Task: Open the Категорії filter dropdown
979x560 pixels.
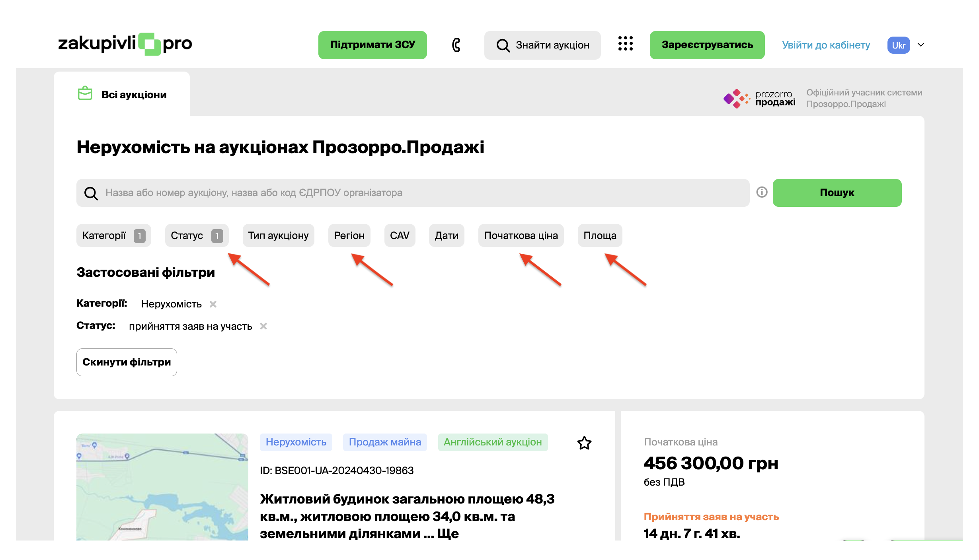Action: coord(113,236)
